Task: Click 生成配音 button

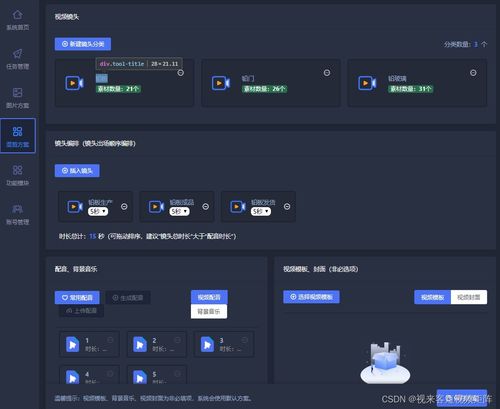Action: [128, 298]
